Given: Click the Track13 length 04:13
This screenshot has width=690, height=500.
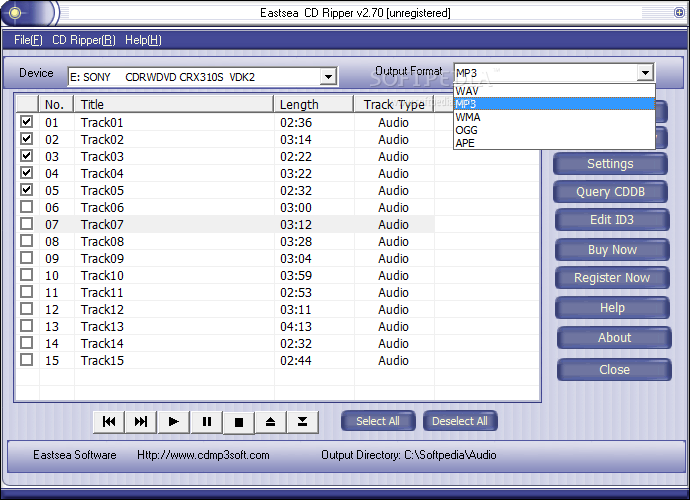Looking at the screenshot, I should tap(296, 327).
